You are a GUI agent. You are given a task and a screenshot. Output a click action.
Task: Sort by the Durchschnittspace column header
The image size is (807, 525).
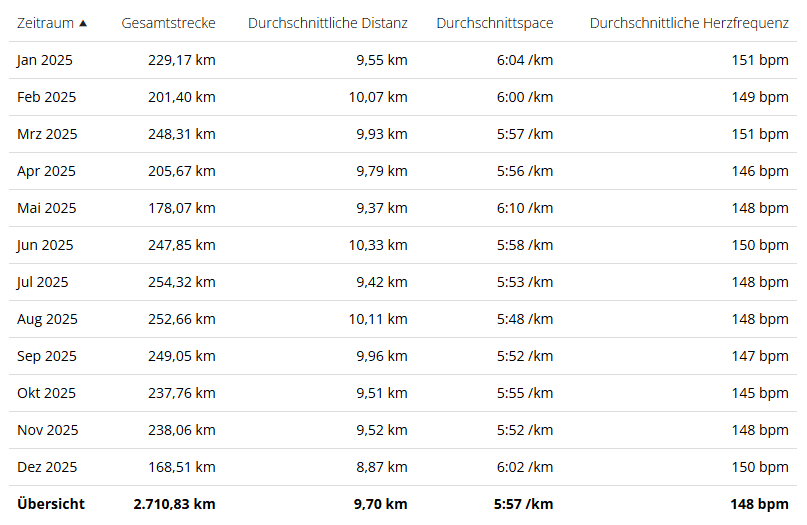pyautogui.click(x=494, y=23)
